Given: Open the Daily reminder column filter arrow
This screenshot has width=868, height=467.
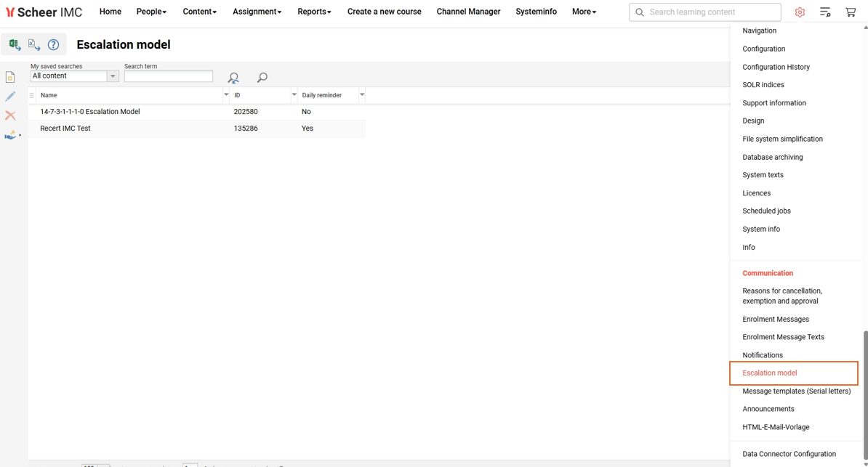Looking at the screenshot, I should click(x=362, y=94).
